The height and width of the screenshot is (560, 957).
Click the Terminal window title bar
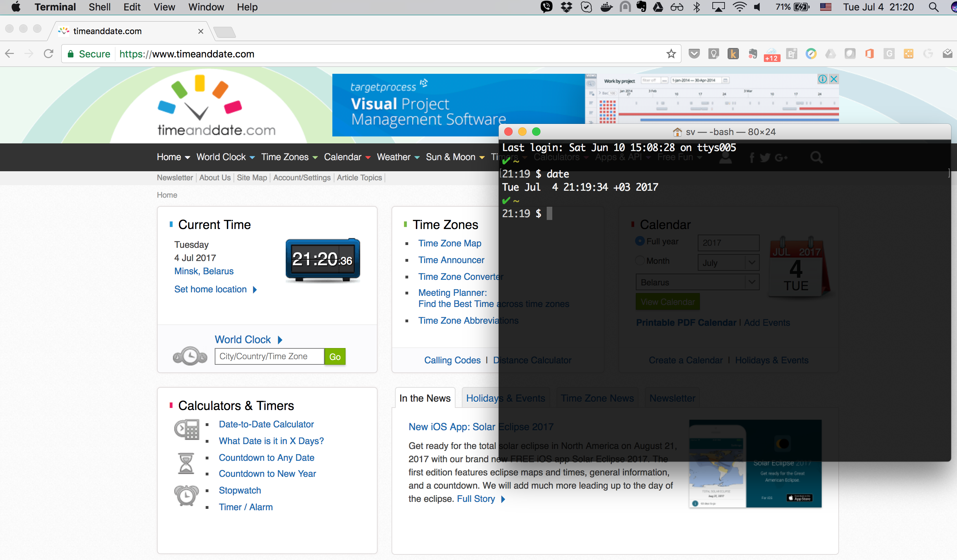[x=725, y=132]
